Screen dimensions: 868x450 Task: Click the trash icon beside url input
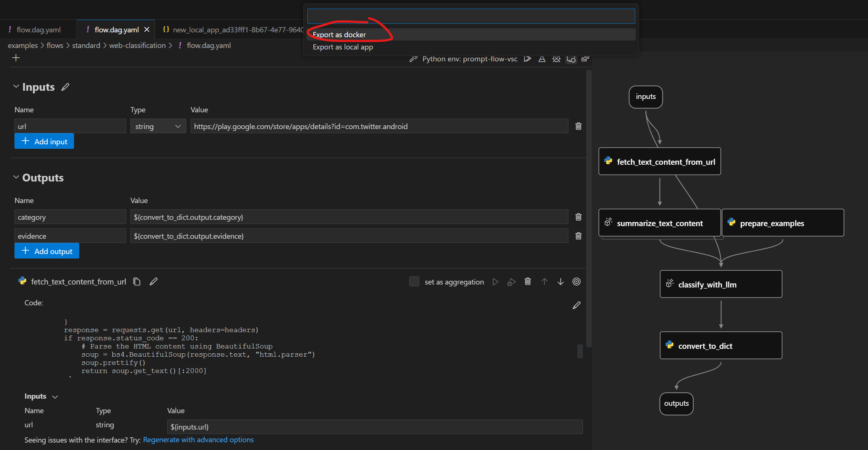pos(578,126)
